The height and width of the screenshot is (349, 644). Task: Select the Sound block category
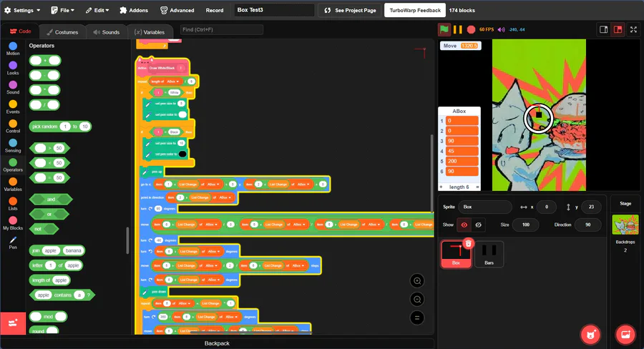tap(13, 87)
